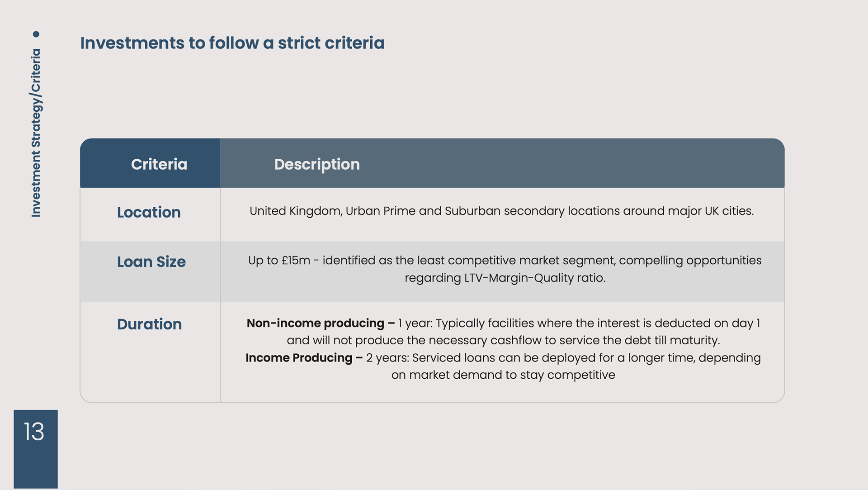Click "2 years" in the Duration description

[x=387, y=357]
